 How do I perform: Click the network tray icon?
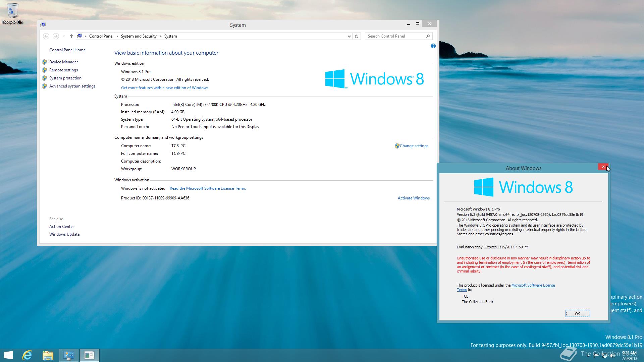tap(604, 356)
